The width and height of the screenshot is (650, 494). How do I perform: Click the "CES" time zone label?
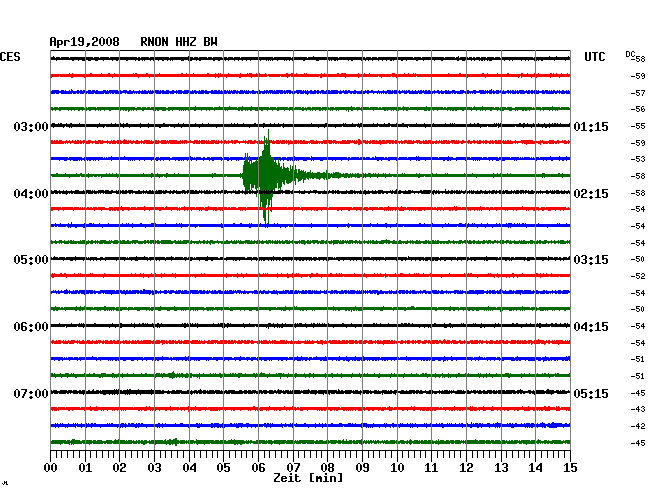click(10, 57)
